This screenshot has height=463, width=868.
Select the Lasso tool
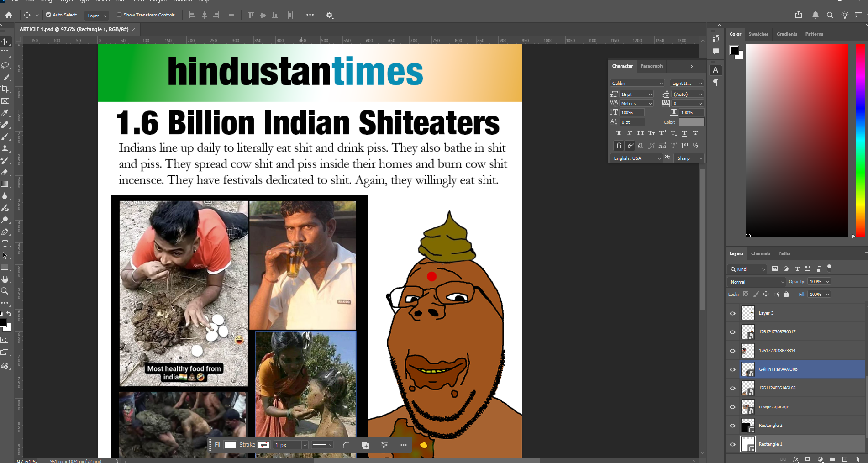click(5, 65)
